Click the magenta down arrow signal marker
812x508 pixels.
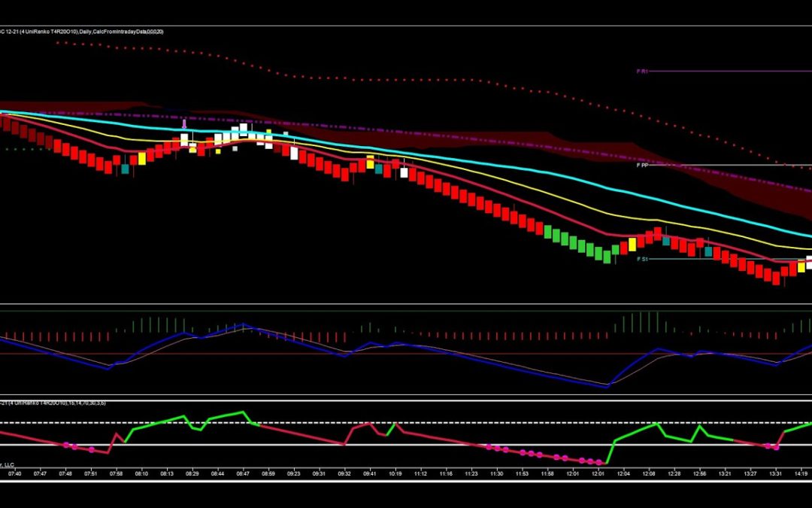pos(184,124)
